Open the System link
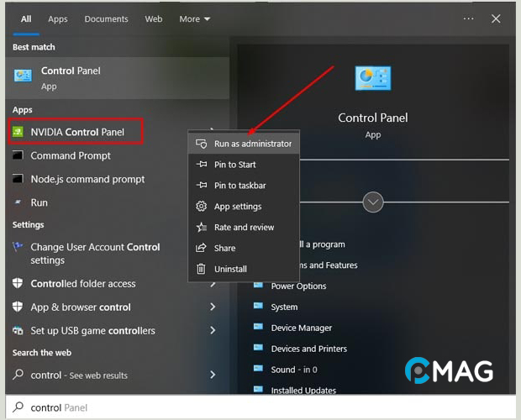 pyautogui.click(x=284, y=307)
